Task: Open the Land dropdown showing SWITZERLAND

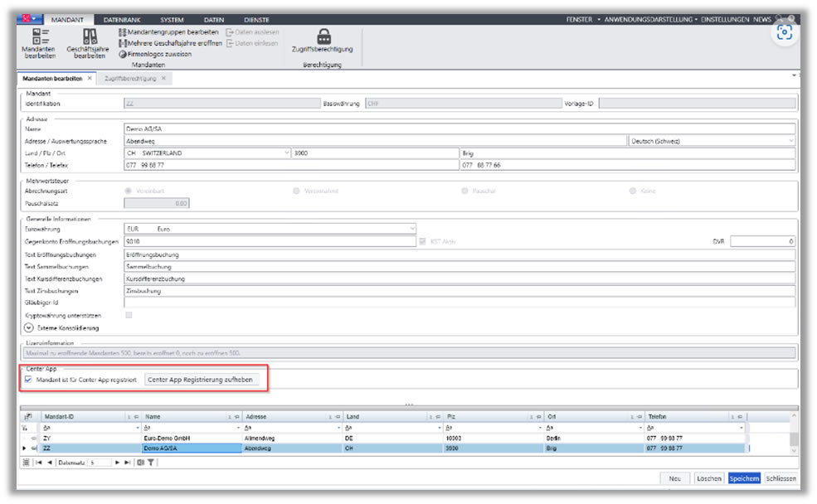Action: 287,153
